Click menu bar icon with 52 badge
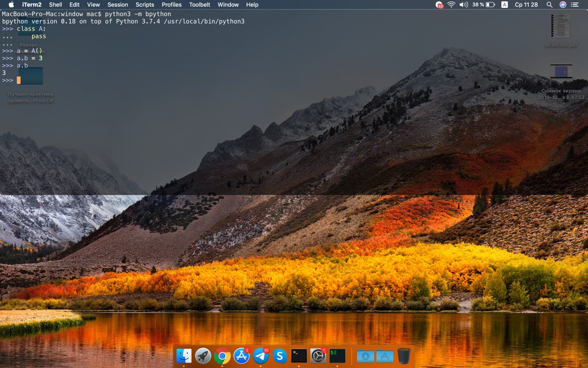The image size is (588, 368). coord(439,5)
